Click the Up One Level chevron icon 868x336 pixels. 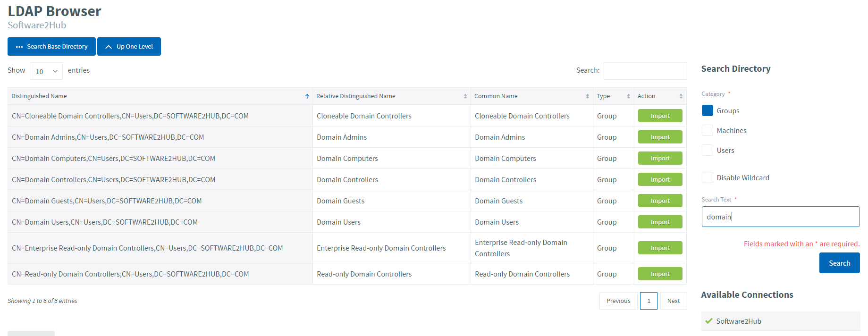[109, 47]
